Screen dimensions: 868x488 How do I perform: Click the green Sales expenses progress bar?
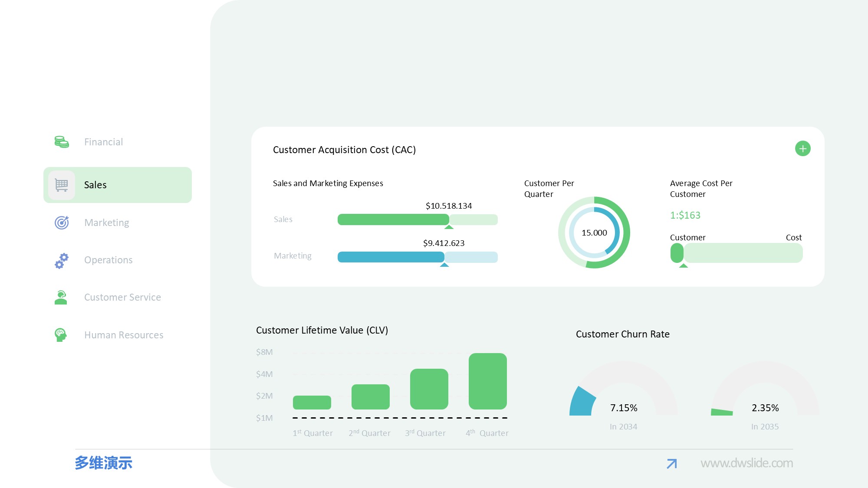[x=393, y=219]
